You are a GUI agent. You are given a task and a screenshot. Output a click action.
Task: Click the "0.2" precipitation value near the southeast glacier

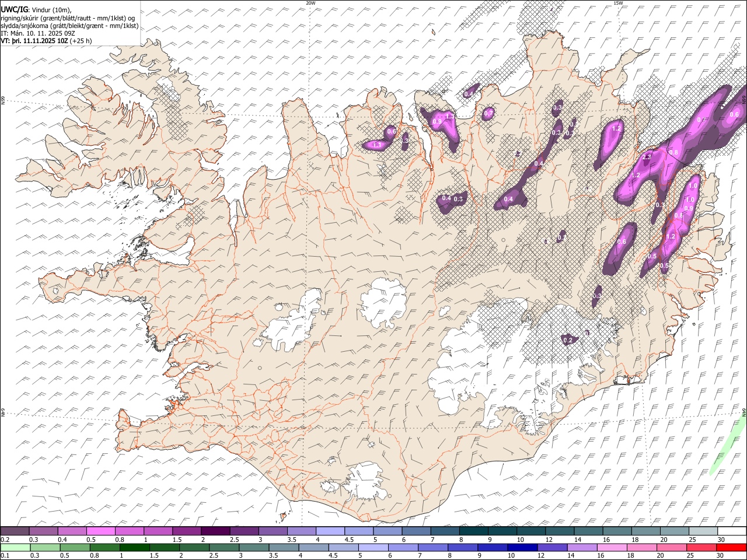[568, 339]
